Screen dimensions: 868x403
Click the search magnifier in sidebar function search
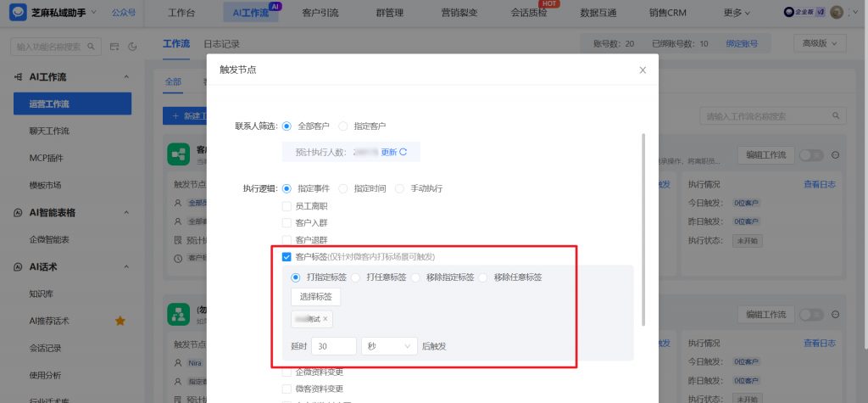91,47
